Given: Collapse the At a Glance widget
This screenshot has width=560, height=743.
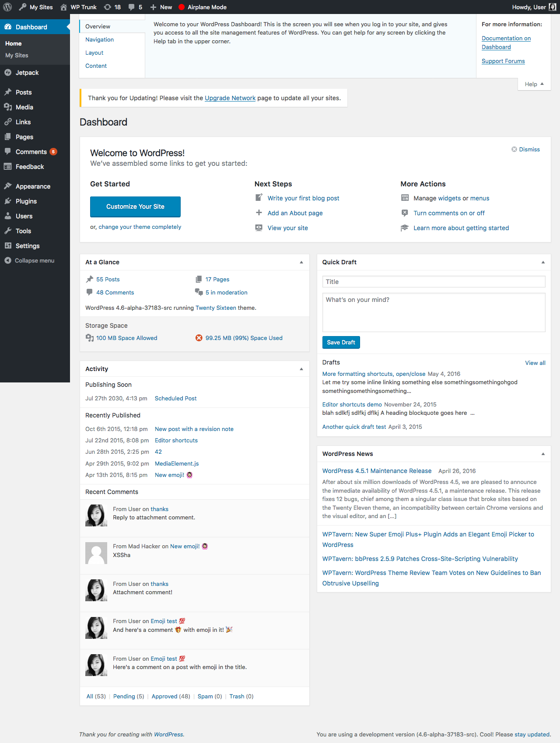Looking at the screenshot, I should pos(301,262).
